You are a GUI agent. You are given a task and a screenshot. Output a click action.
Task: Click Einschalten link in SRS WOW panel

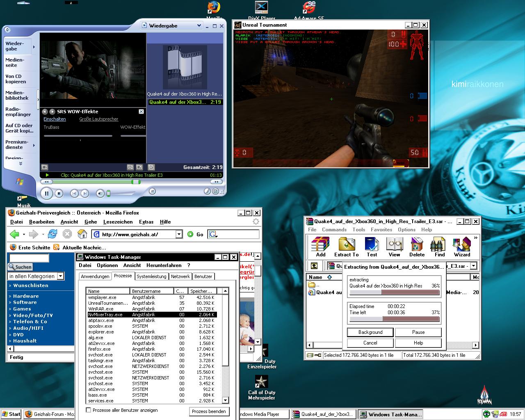coord(55,119)
